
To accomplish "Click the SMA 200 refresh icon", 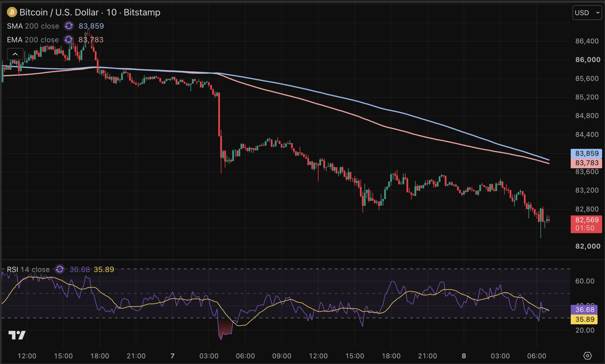I will (x=69, y=26).
